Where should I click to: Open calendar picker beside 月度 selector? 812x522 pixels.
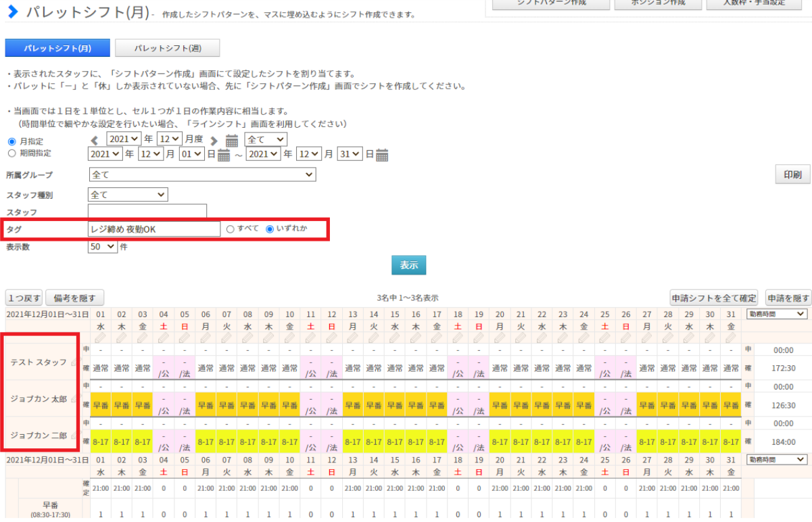(x=232, y=140)
